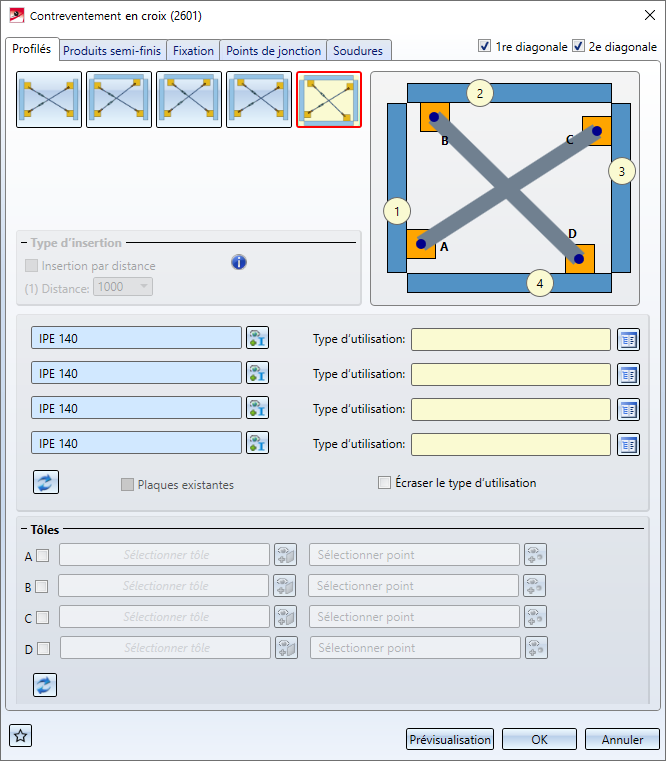Screen dimensions: 666x761
Task: Confirm with the OK button
Action: click(539, 739)
